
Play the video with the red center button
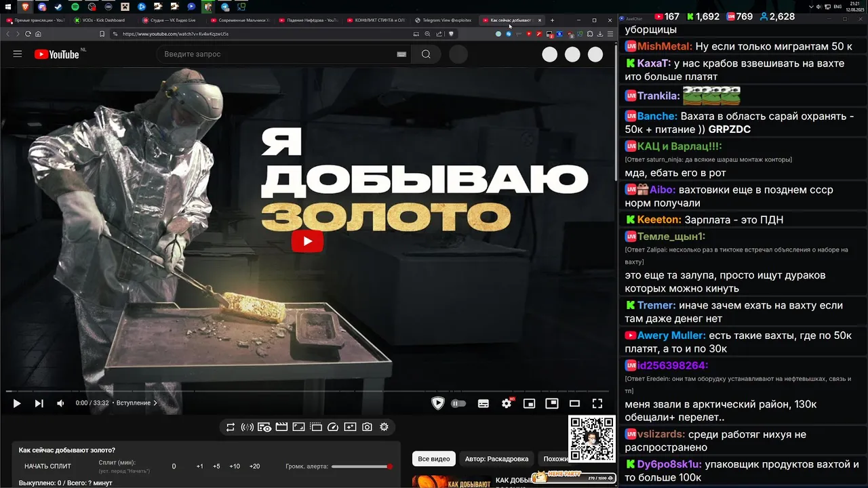click(308, 241)
